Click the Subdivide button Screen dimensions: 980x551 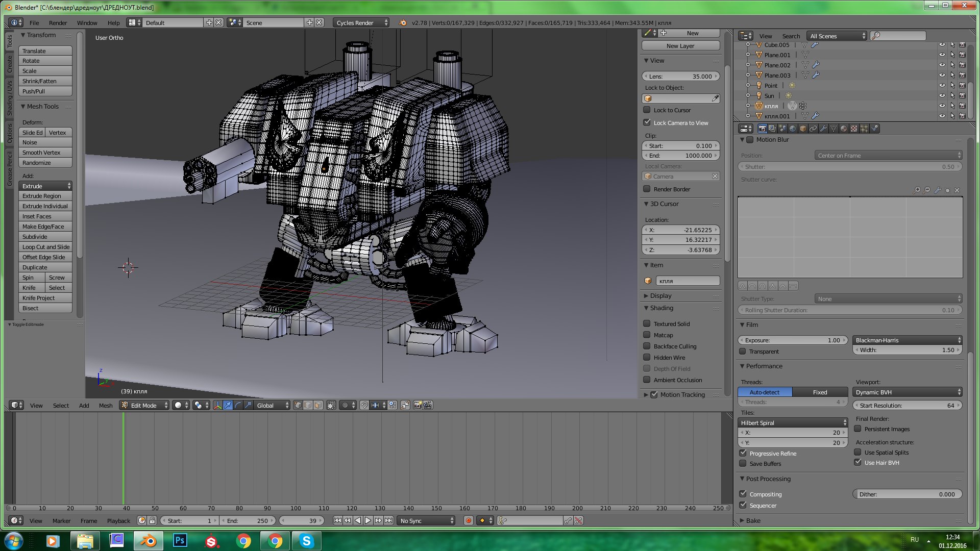click(45, 237)
